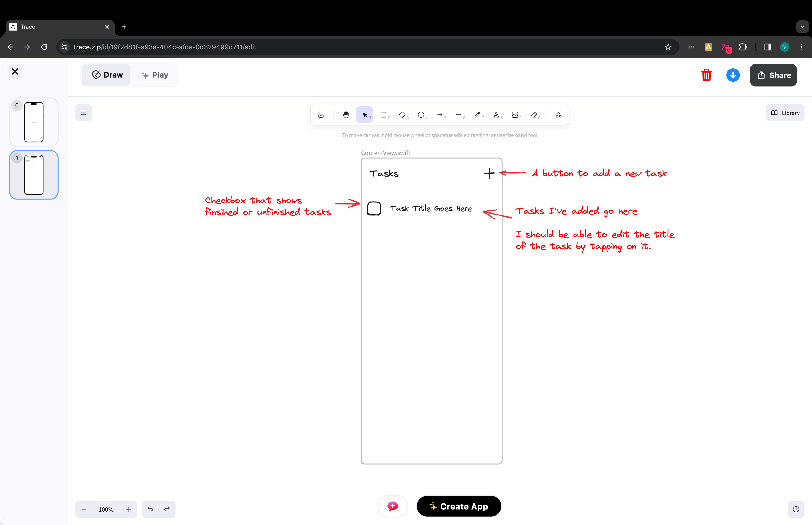Select the Text tool
The image size is (812, 525).
pyautogui.click(x=496, y=114)
